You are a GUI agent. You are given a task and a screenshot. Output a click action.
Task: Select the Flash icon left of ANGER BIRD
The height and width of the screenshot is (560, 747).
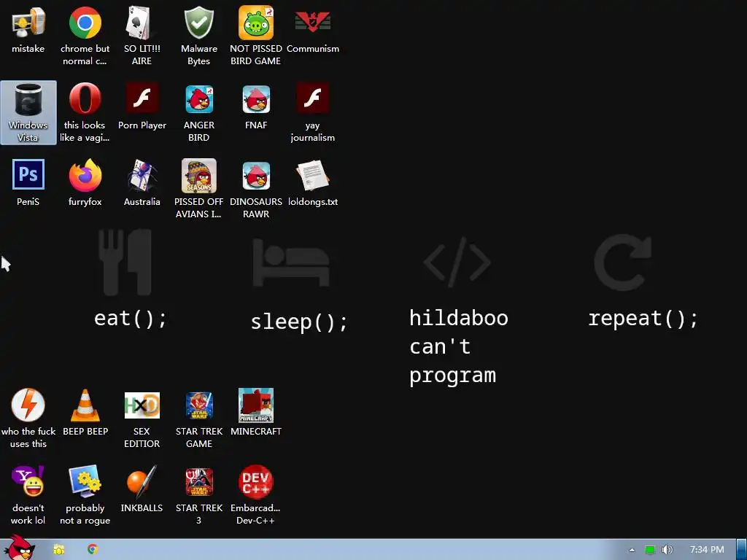142,98
